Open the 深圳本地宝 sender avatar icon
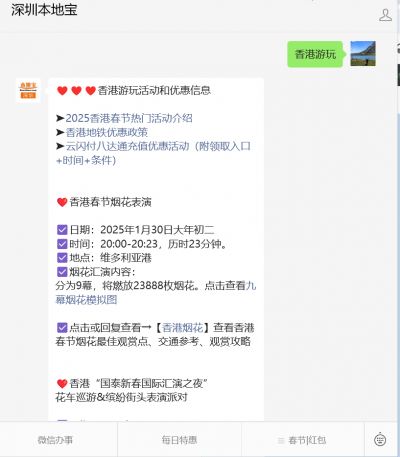The height and width of the screenshot is (457, 400). point(28,90)
